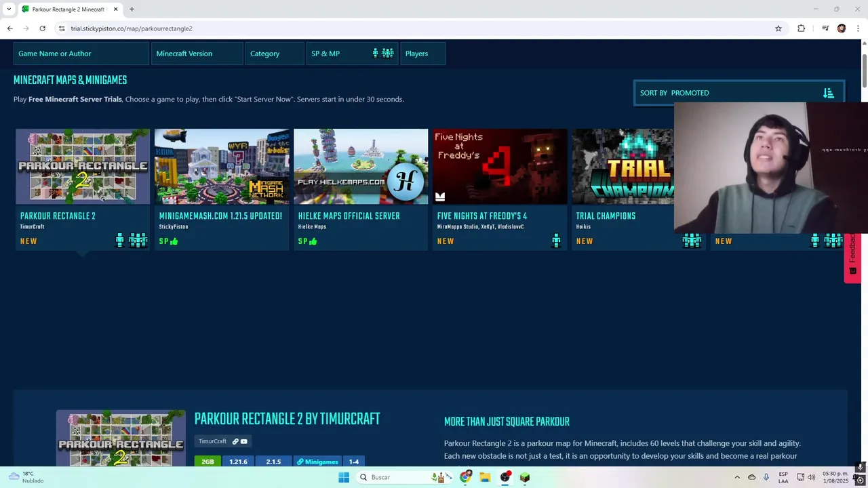Show hidden system tray icons chevron

[x=737, y=477]
